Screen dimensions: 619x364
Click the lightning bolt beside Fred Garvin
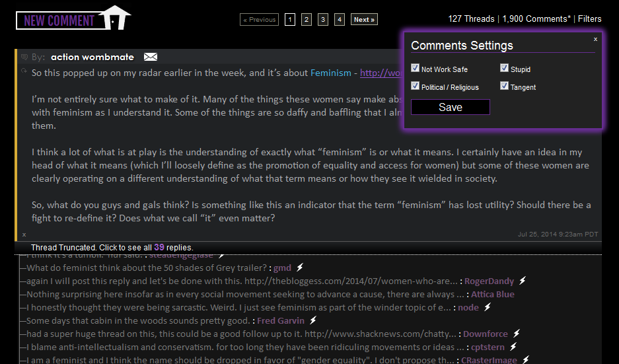[313, 320]
